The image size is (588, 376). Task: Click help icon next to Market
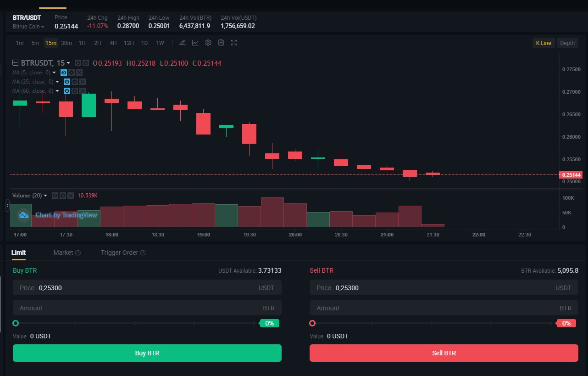[x=78, y=253]
